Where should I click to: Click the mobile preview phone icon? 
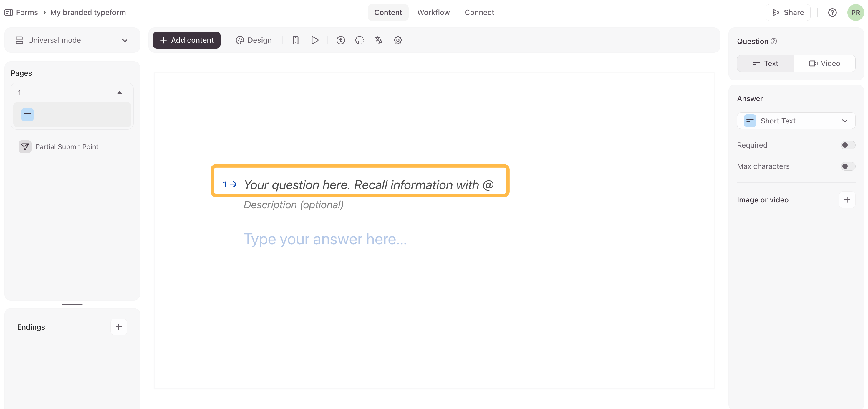(296, 40)
